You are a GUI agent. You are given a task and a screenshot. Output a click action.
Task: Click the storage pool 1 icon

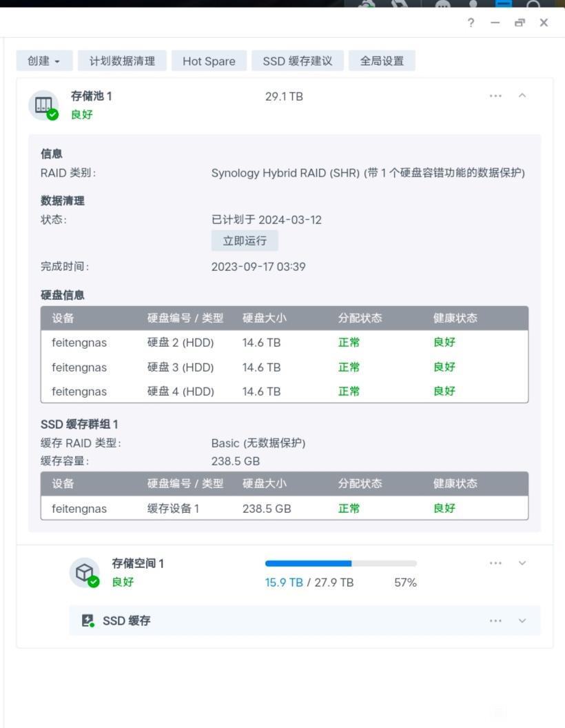pos(43,105)
